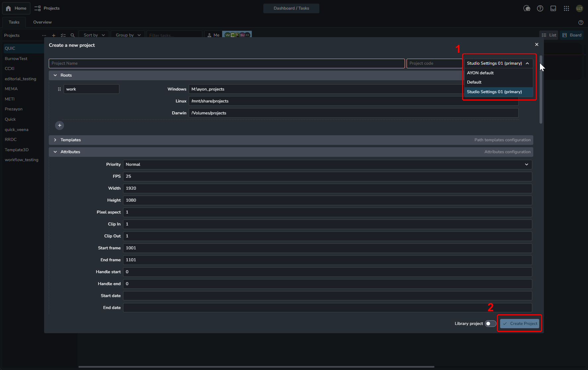Screen dimensions: 588x370
Task: Click the chat feedback icon
Action: (527, 8)
